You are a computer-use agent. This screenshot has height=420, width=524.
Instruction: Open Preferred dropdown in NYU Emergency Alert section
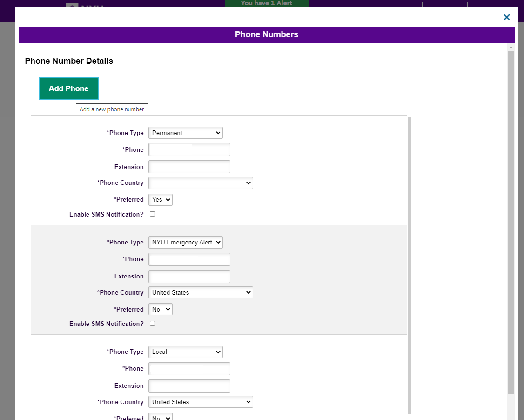coord(160,309)
